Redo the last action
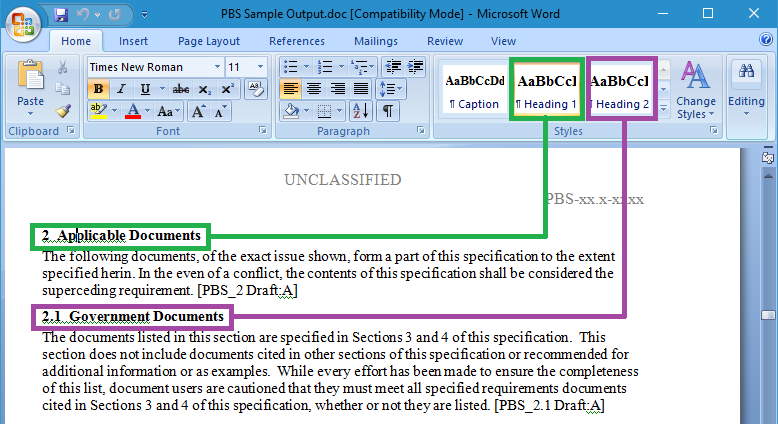This screenshot has width=778, height=424. 115,14
